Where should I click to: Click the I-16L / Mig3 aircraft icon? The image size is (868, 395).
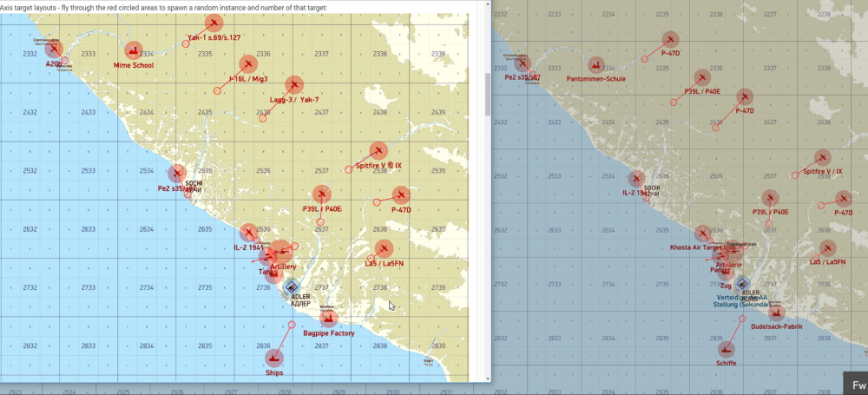pyautogui.click(x=248, y=64)
